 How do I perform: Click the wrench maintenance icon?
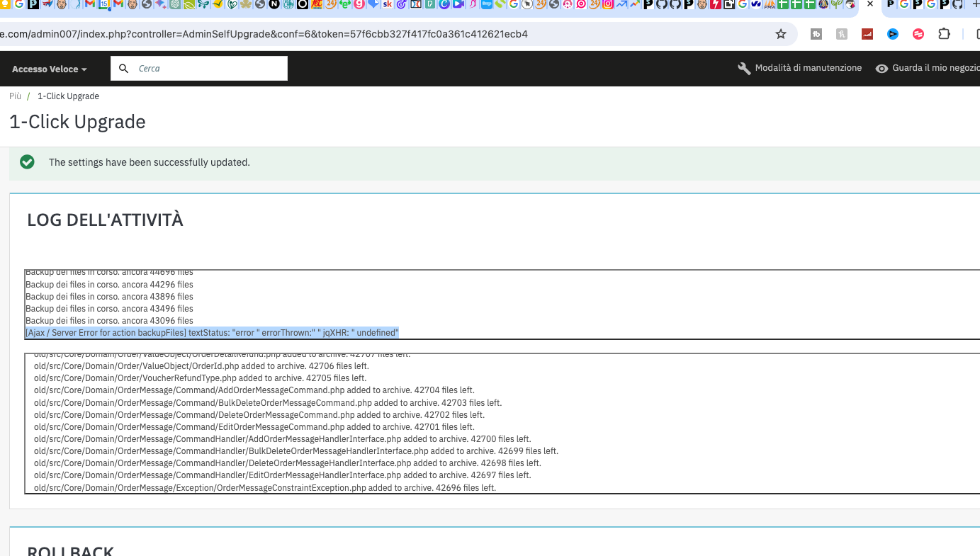coord(744,69)
